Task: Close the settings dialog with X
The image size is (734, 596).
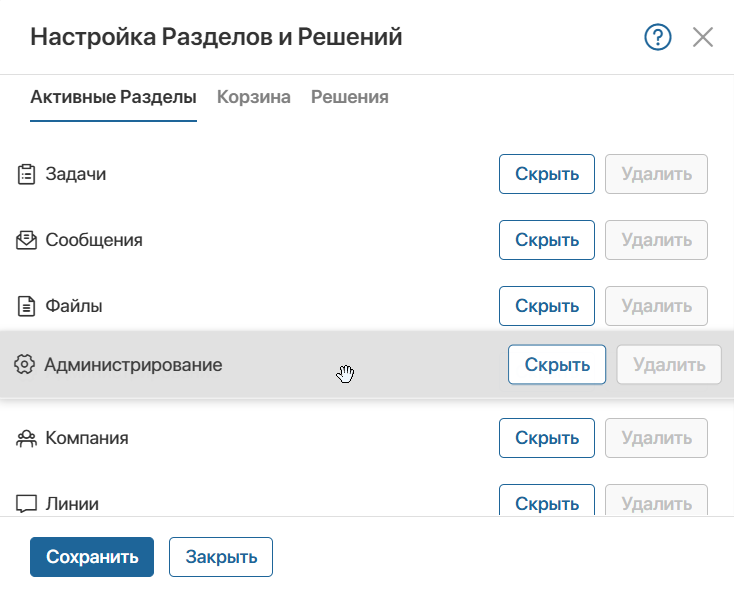Action: tap(703, 37)
